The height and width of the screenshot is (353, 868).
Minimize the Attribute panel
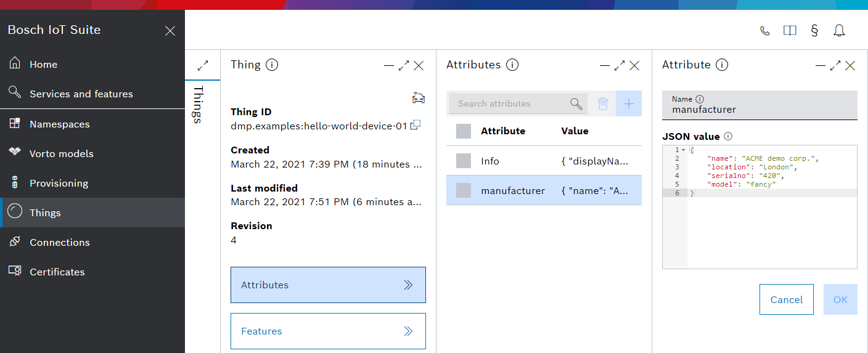click(821, 65)
